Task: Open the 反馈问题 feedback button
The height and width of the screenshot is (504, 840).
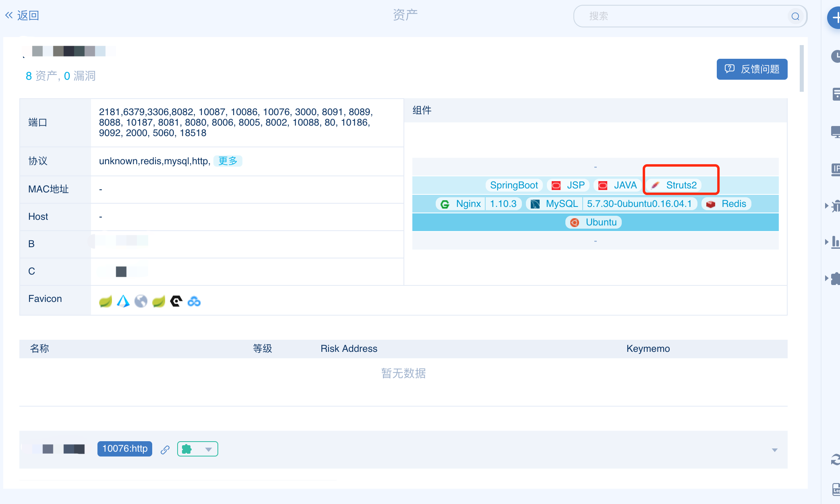Action: (752, 69)
